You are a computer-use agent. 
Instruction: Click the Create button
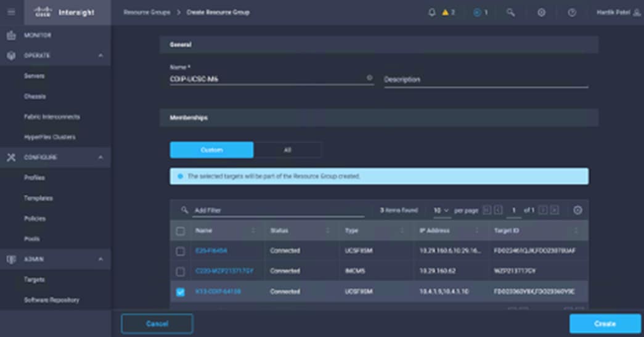[605, 323]
